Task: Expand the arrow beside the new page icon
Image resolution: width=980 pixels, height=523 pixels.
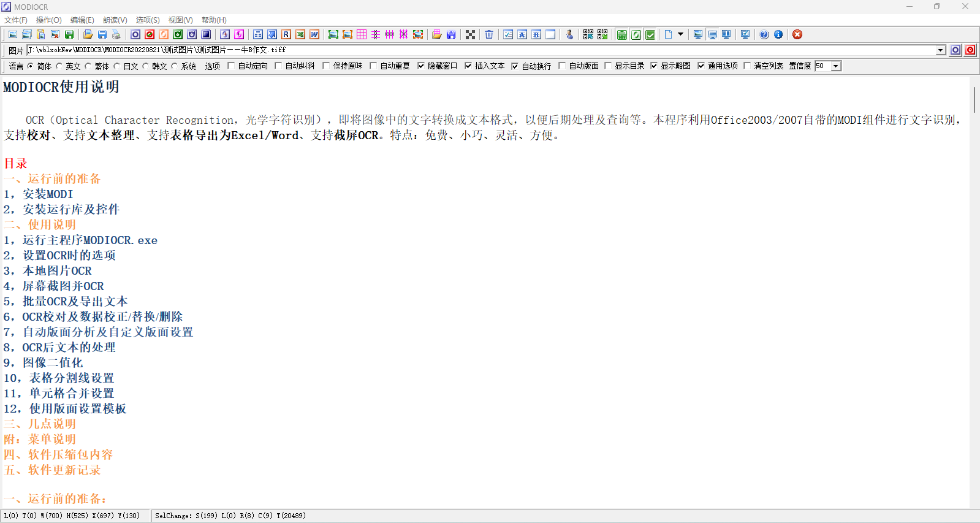Action: [680, 34]
